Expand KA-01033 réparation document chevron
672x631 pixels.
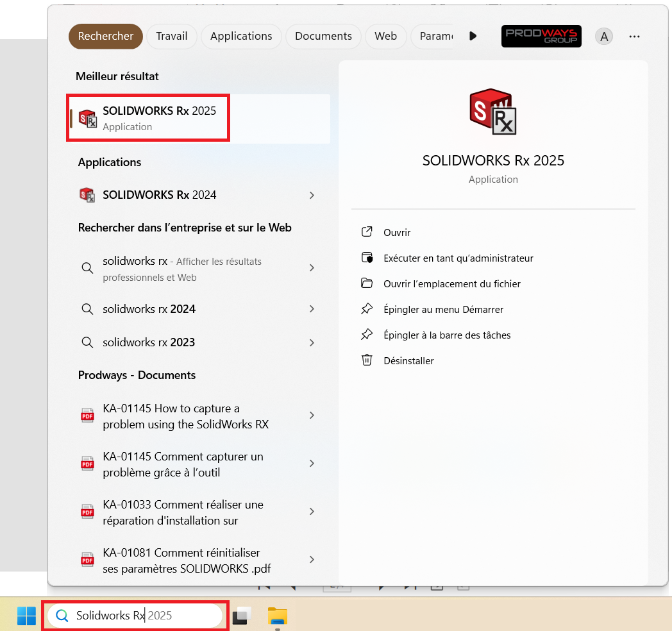[312, 511]
